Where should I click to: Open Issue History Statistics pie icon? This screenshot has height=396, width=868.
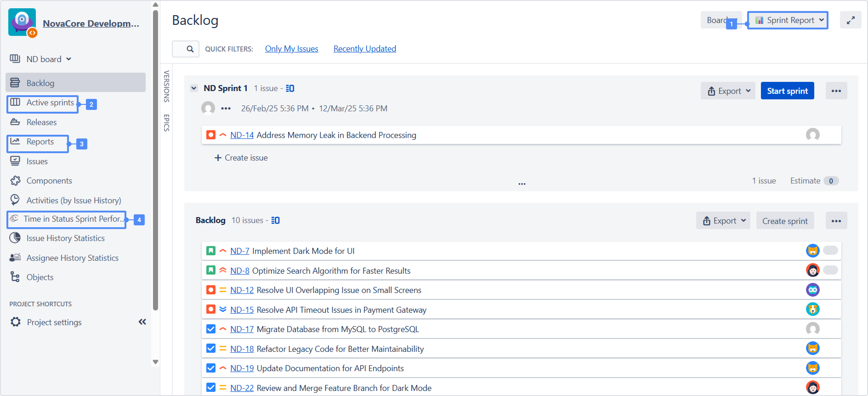tap(15, 238)
